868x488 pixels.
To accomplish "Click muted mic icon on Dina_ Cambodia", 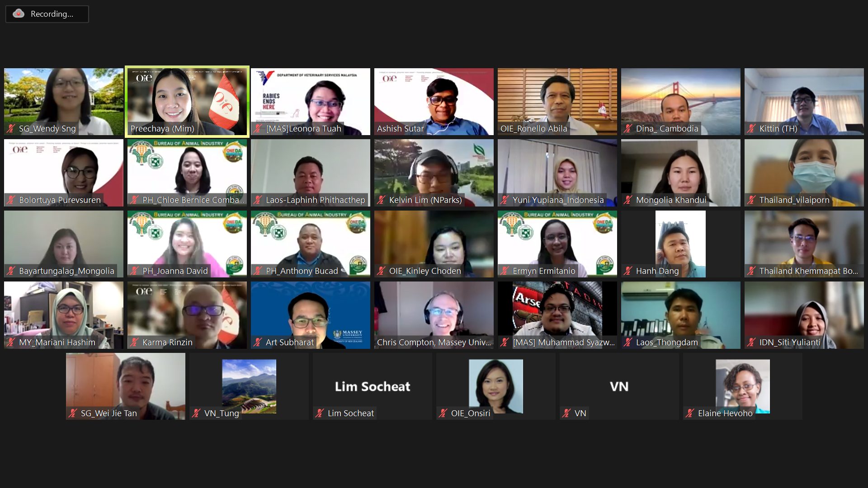I will click(628, 129).
